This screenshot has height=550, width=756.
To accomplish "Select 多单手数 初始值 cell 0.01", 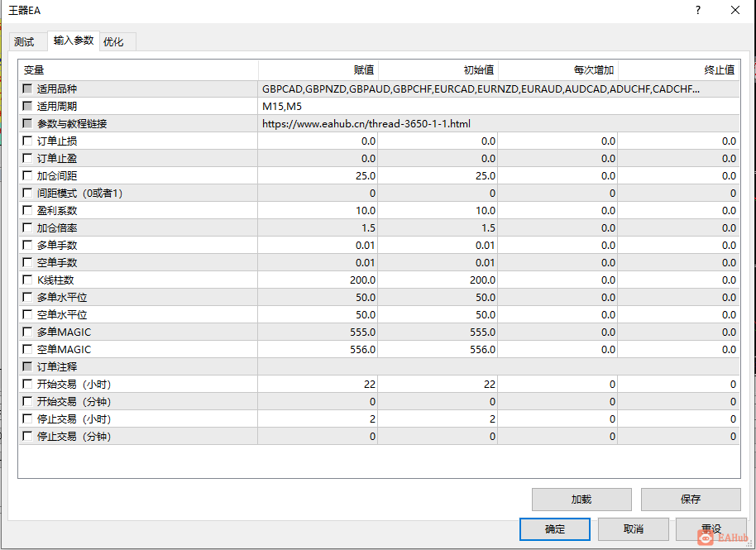I will [x=438, y=245].
